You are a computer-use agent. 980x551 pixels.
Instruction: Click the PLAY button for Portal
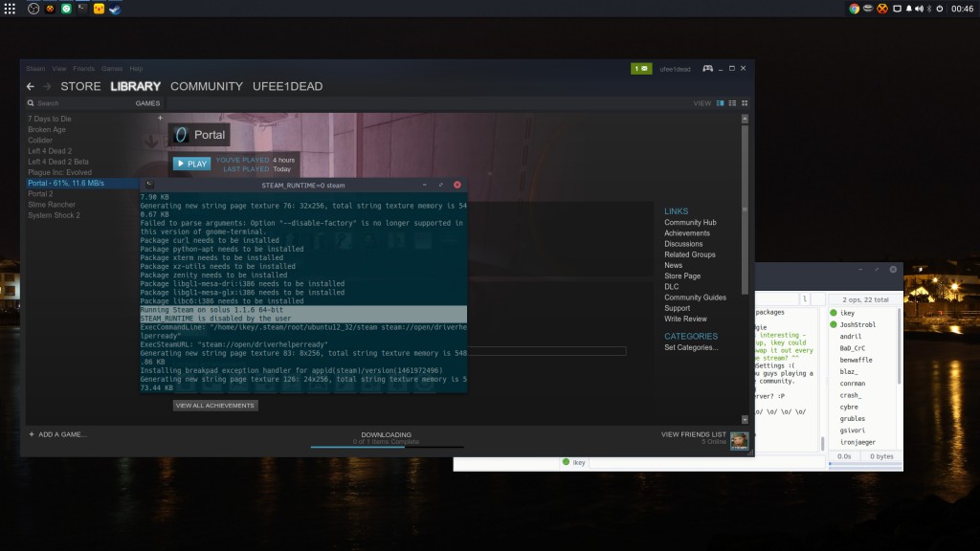coord(191,164)
